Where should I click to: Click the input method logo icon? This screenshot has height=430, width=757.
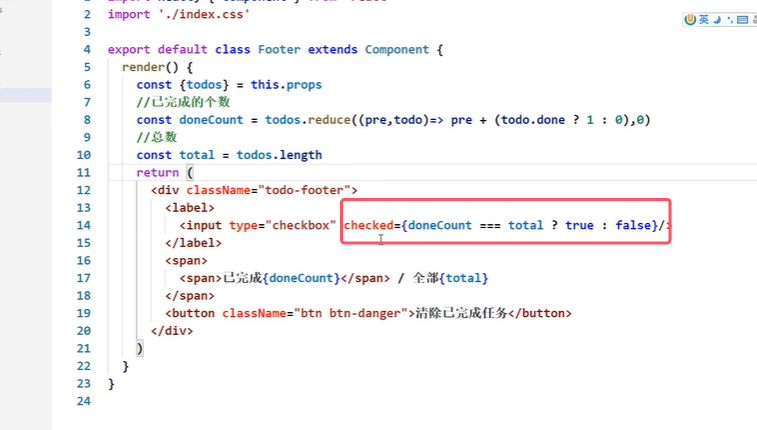[690, 19]
